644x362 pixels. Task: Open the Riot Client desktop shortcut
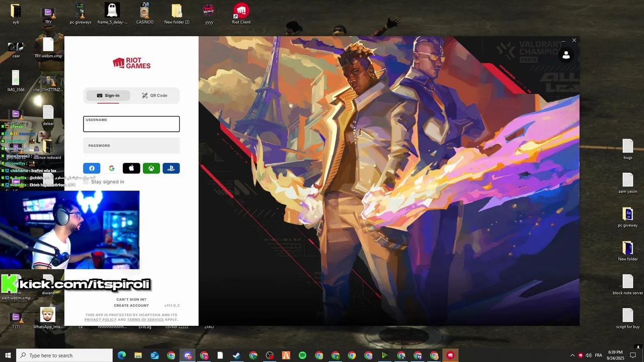(x=242, y=14)
